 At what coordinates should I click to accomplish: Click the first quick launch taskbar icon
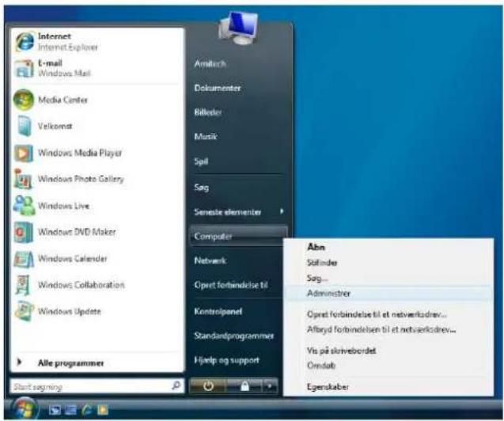55,410
